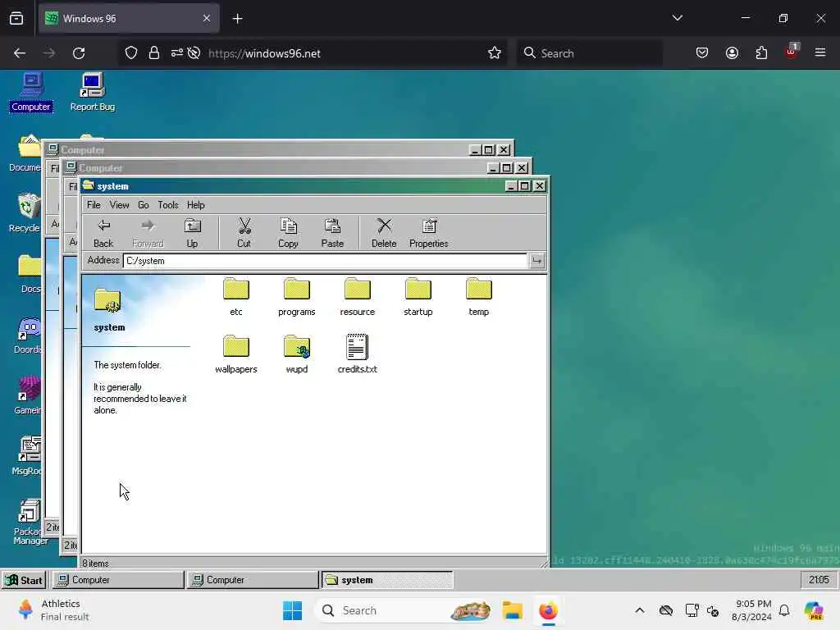The height and width of the screenshot is (630, 840).
Task: Click the Windows 96 Start button
Action: tap(24, 580)
